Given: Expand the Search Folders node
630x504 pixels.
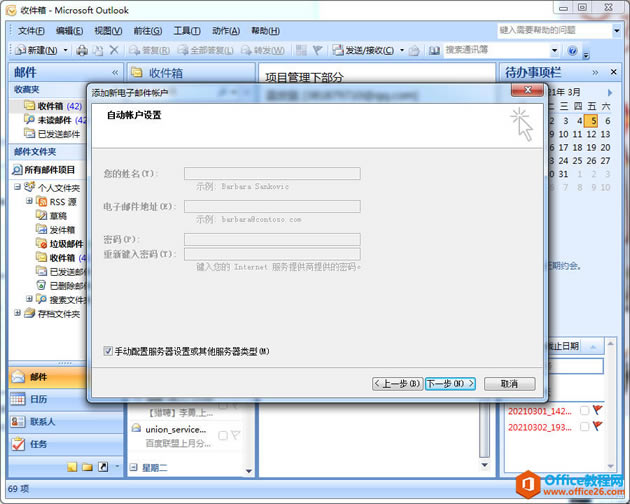Looking at the screenshot, I should pyautogui.click(x=29, y=299).
